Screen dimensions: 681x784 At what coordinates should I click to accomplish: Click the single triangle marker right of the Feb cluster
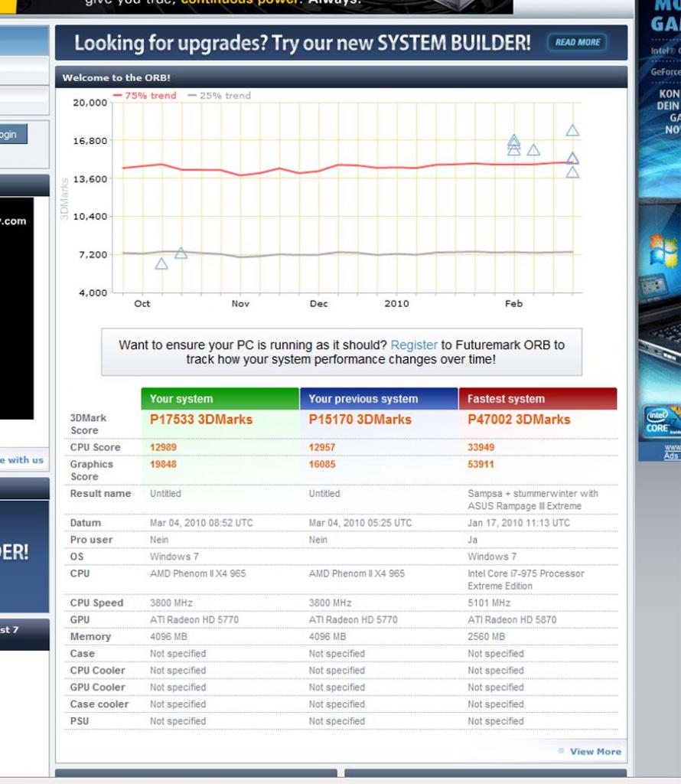(533, 150)
